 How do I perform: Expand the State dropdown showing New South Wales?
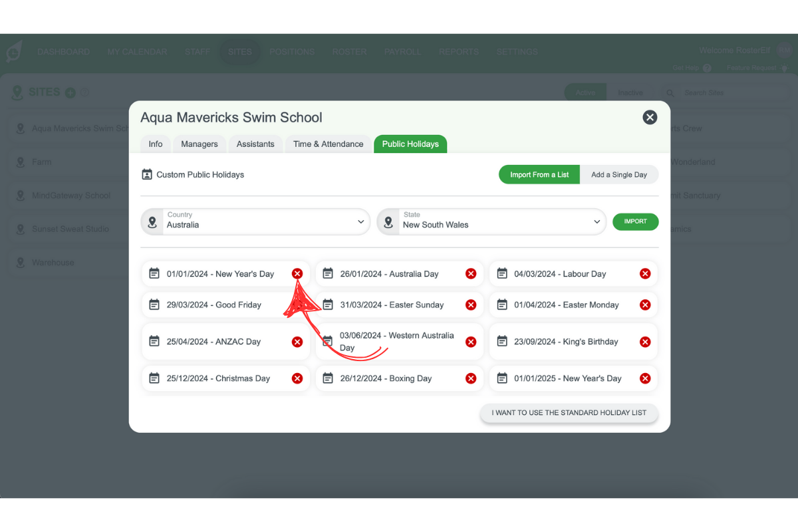tap(491, 221)
